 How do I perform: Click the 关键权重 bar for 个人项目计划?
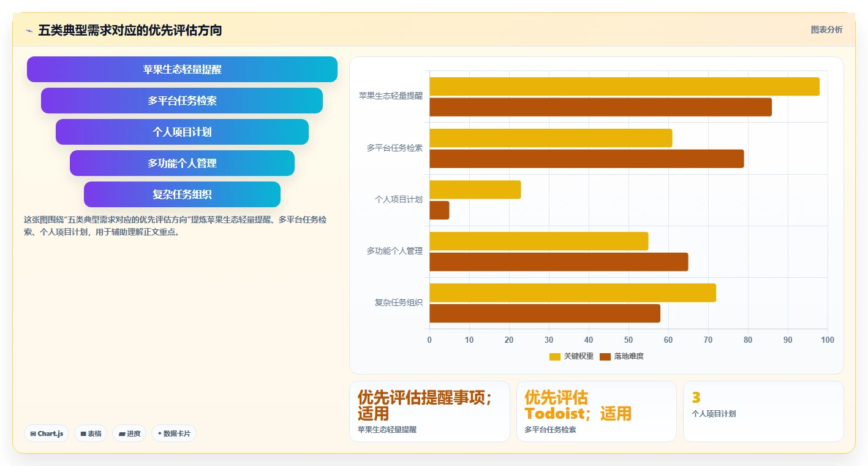475,189
